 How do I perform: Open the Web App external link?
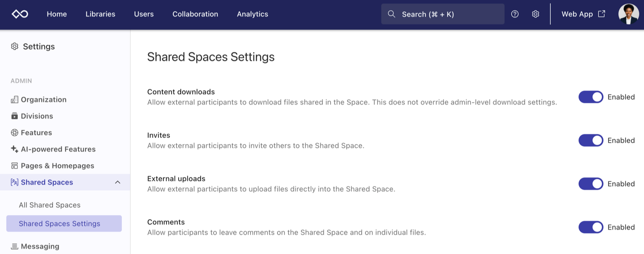(583, 14)
